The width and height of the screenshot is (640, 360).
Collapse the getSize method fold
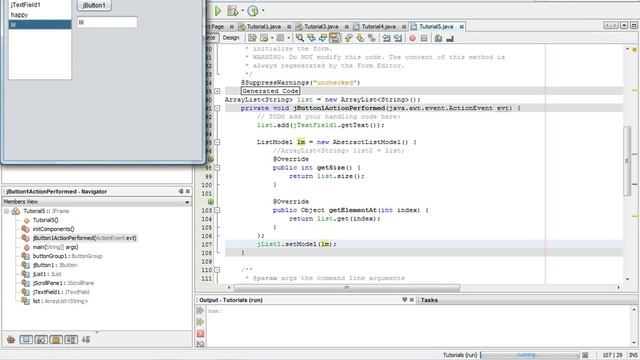[217, 168]
